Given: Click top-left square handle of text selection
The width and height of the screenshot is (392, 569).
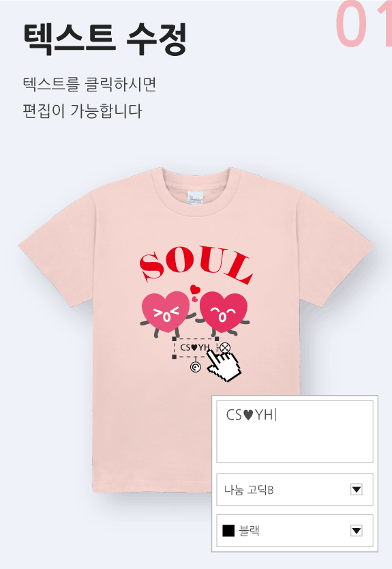Looking at the screenshot, I should click(175, 339).
